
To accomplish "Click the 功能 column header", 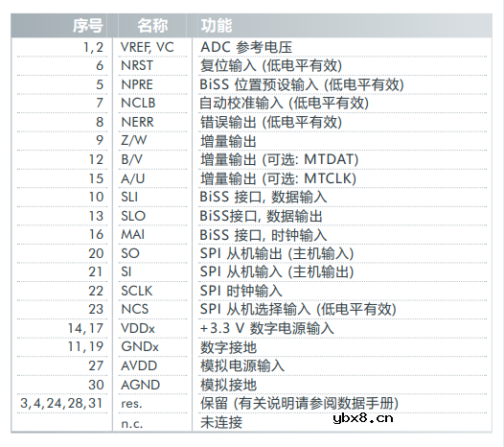I will point(217,26).
